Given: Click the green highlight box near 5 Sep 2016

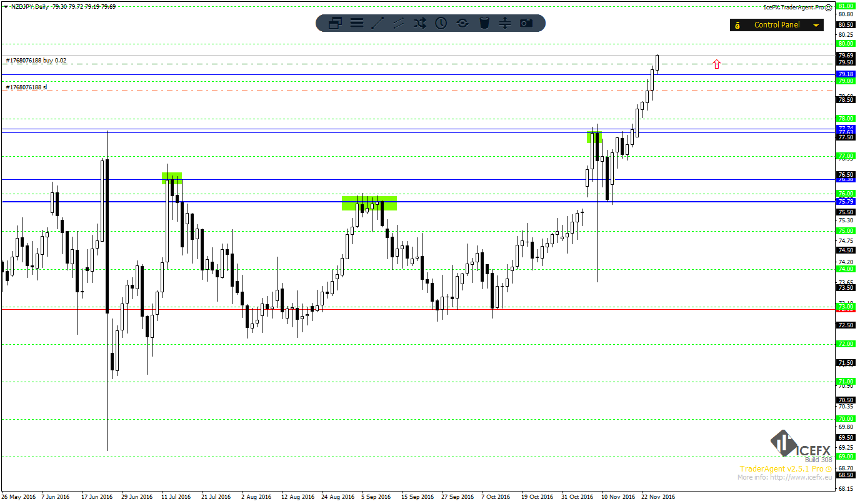Looking at the screenshot, I should pyautogui.click(x=369, y=203).
